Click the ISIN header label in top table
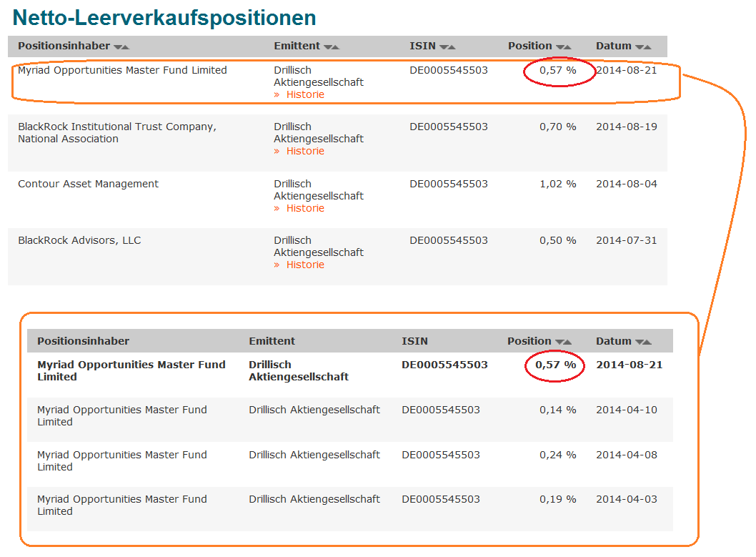756x557 pixels. (423, 46)
